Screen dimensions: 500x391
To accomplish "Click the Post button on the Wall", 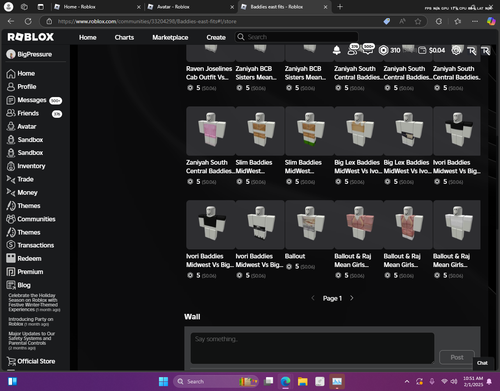I will (x=457, y=357).
